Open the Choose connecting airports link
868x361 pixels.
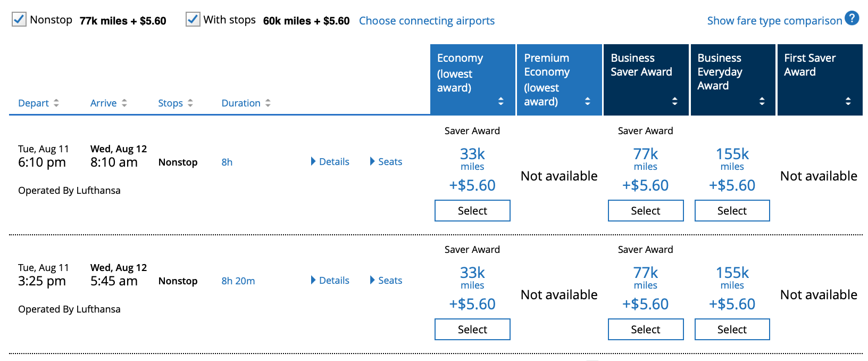pyautogui.click(x=427, y=20)
